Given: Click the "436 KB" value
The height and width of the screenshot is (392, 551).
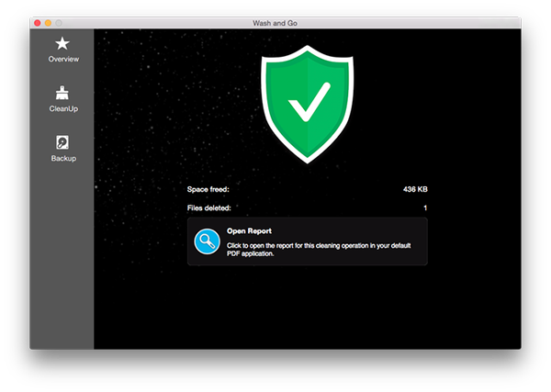Looking at the screenshot, I should click(415, 189).
